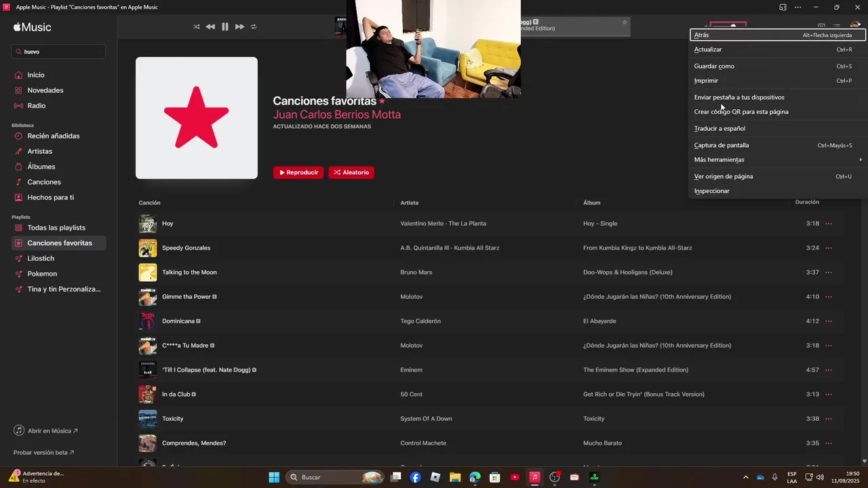Toggle repeat mode in player bar
Screen dimensions: 868x488
pos(254,26)
